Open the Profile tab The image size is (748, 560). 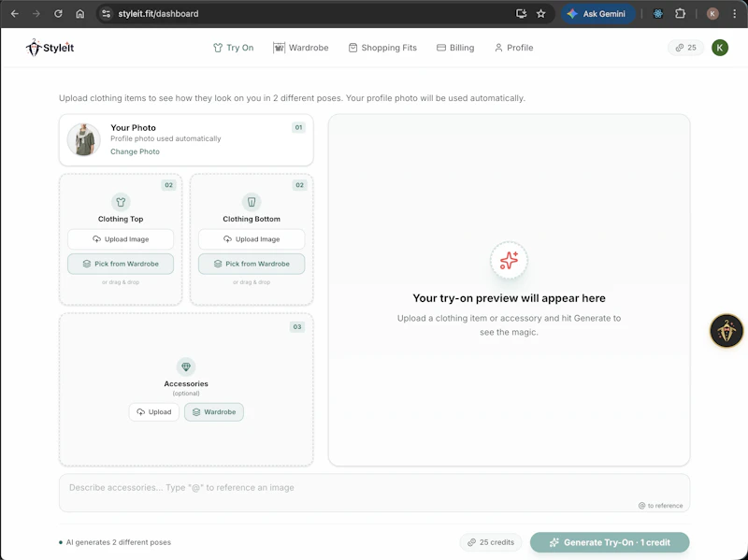[513, 48]
